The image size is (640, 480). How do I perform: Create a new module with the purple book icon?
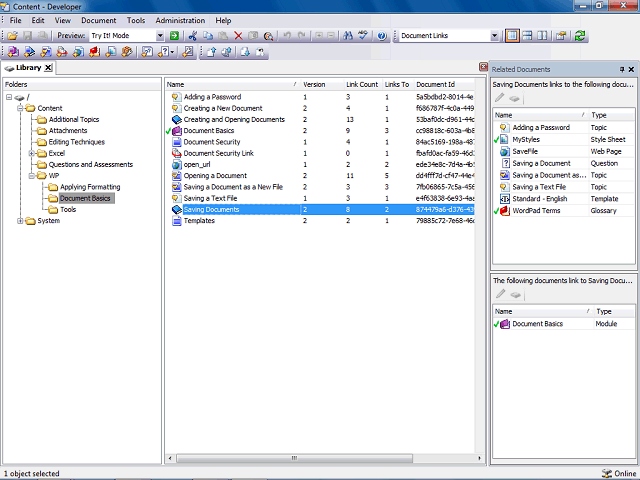(13, 52)
